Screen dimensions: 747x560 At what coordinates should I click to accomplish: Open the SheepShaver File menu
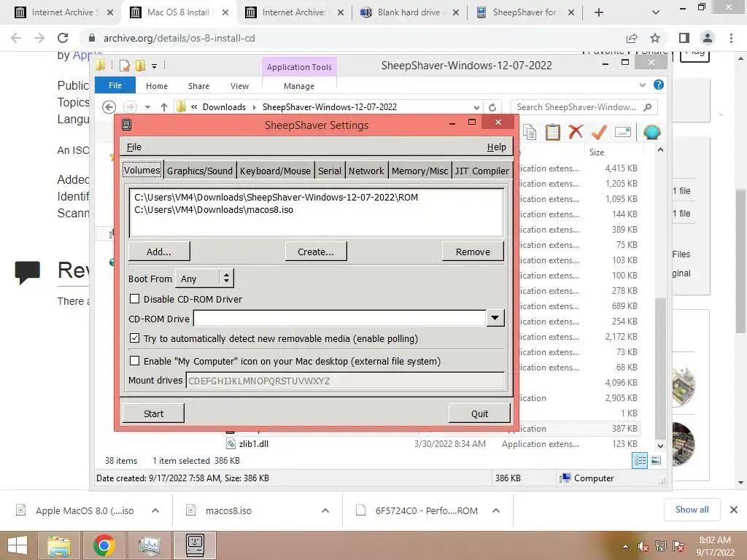click(134, 147)
